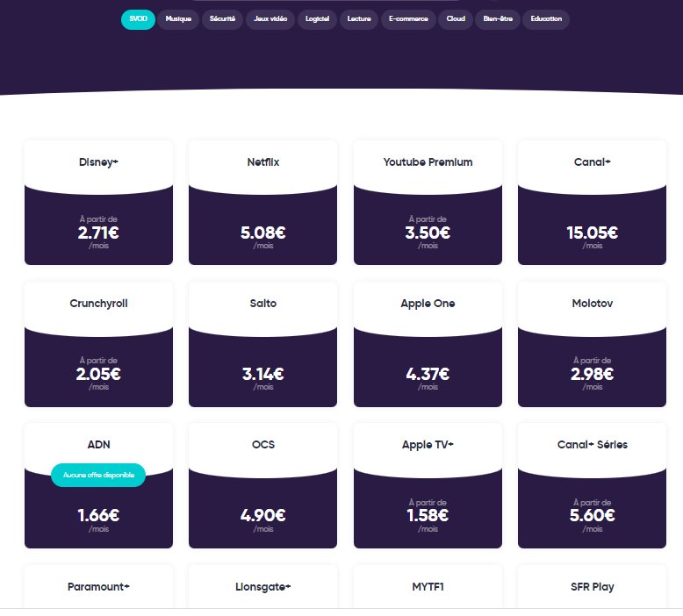Switch to the Logiciel tab
Image resolution: width=683 pixels, height=616 pixels.
(317, 19)
